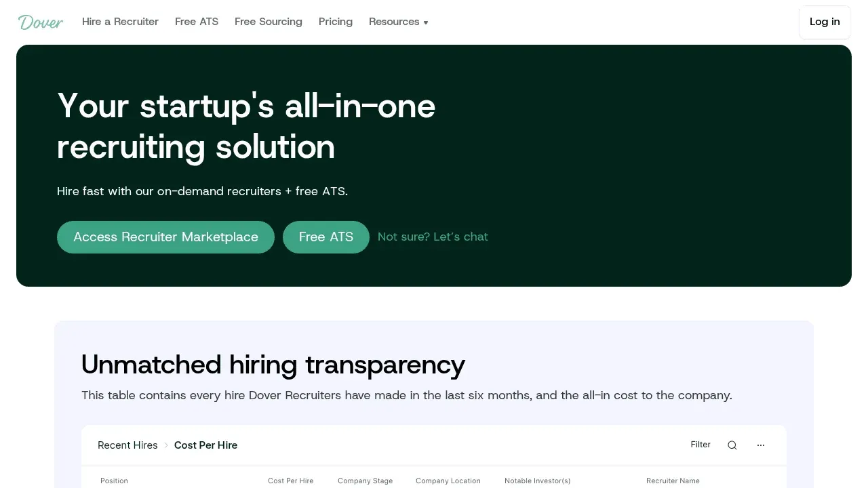Open the three-dot more options menu

click(x=761, y=445)
